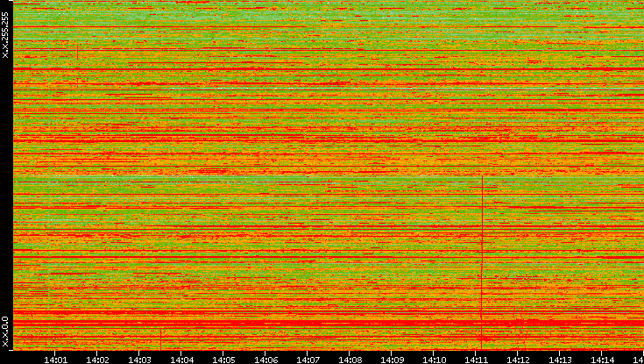The width and height of the screenshot is (644, 364).
Task: Click the 14:02 time axis label
Action: point(97,360)
